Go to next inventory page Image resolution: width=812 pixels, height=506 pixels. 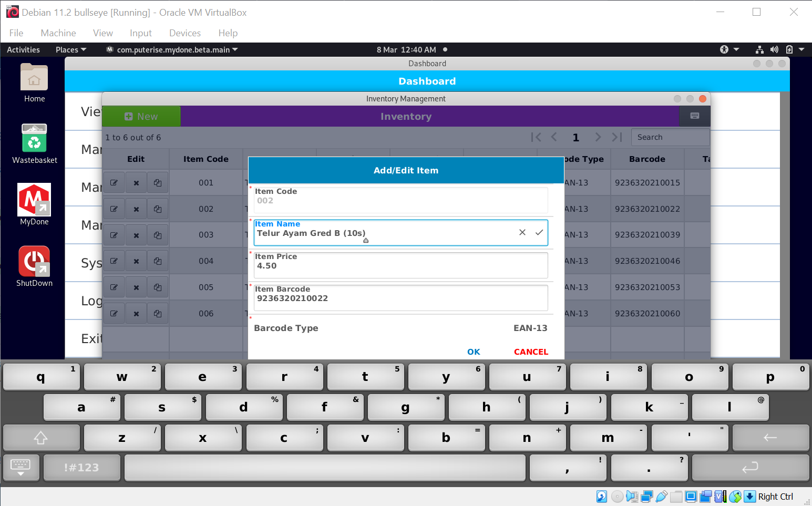(x=598, y=137)
